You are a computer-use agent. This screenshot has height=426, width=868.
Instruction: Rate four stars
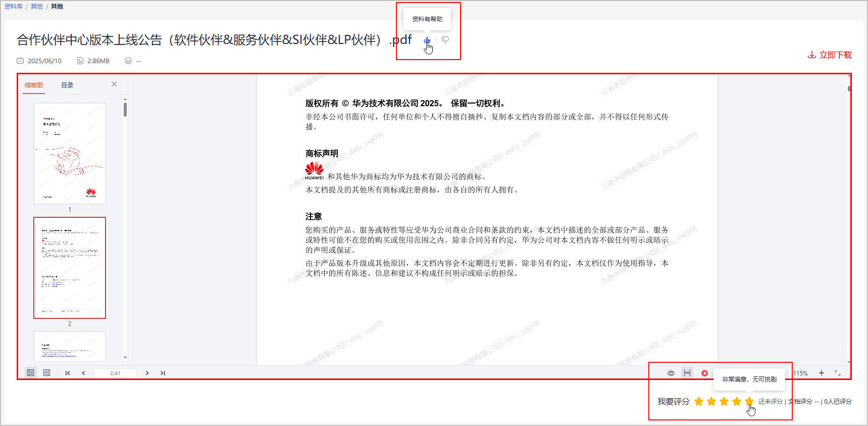pyautogui.click(x=737, y=401)
